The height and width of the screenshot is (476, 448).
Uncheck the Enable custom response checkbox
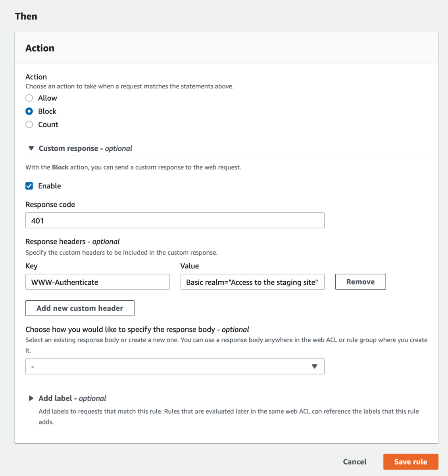click(29, 186)
